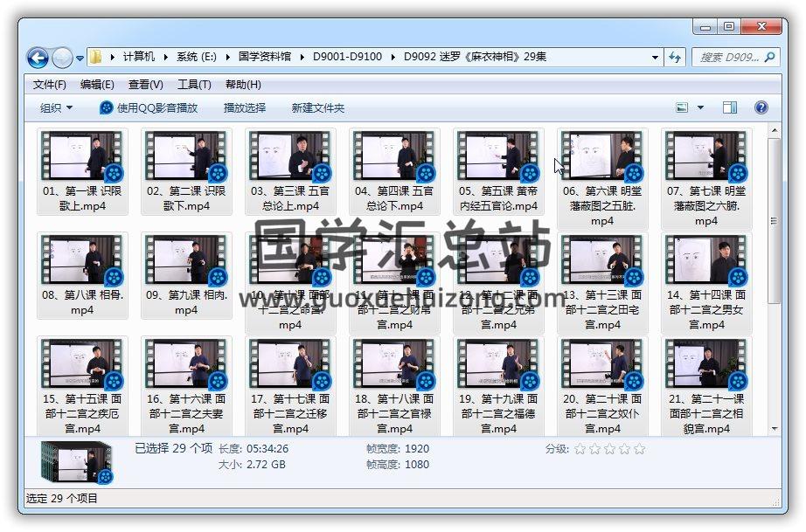Click the refresh button beside address bar
806x532 pixels.
[x=675, y=57]
